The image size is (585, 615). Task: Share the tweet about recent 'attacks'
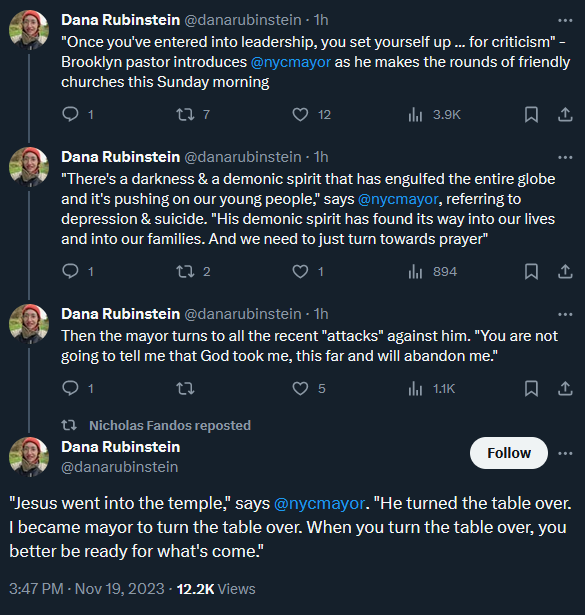click(x=565, y=389)
